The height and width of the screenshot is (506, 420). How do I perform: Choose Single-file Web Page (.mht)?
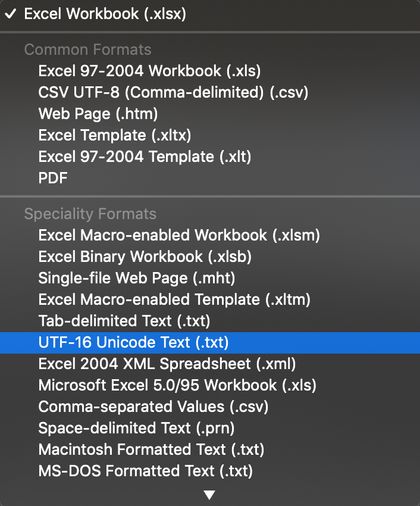point(137,278)
